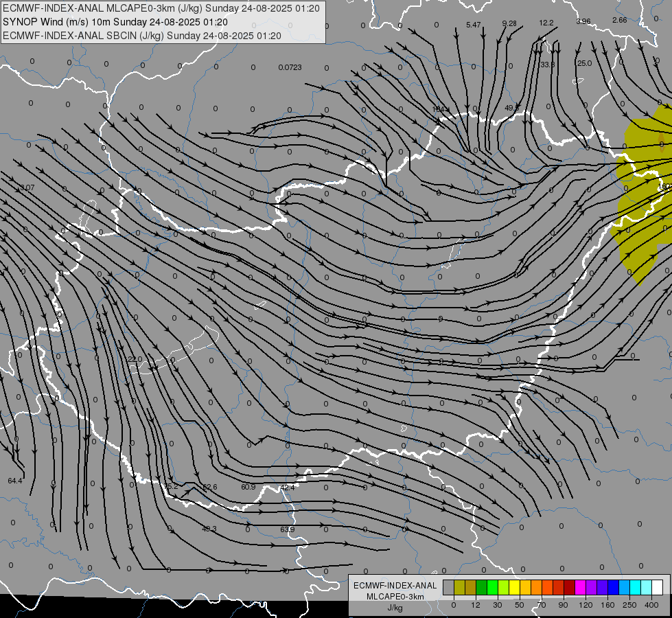The width and height of the screenshot is (672, 618).
Task: Click the MLCAPE0-3km title line in the header
Action: (161, 8)
